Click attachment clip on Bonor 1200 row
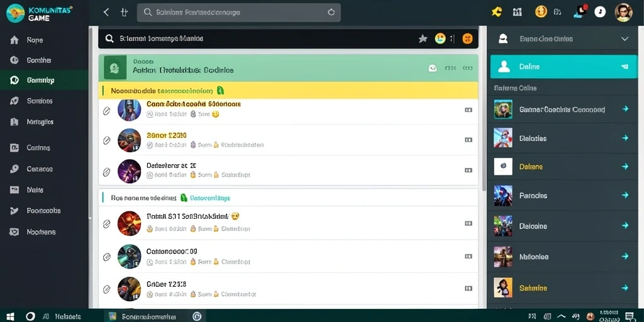 (106, 140)
